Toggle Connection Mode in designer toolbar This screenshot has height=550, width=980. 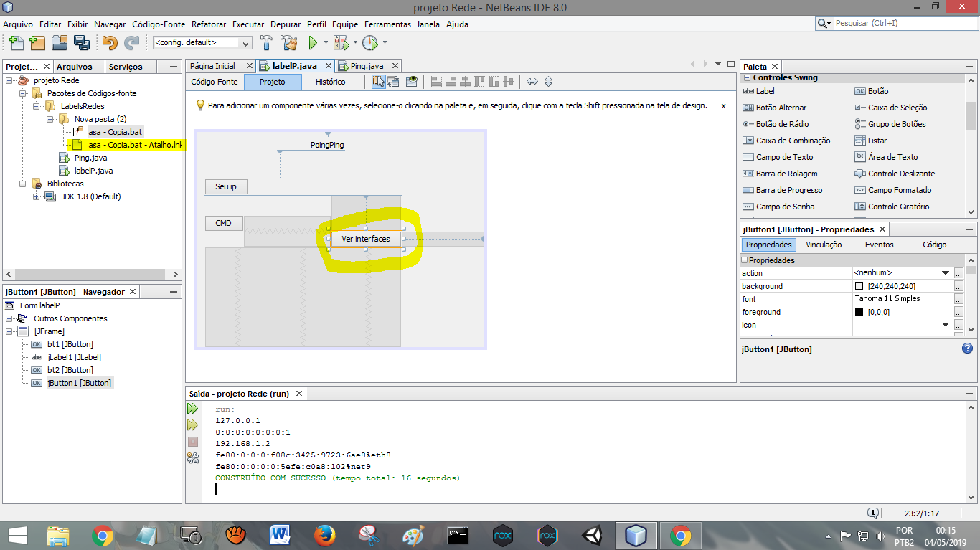(x=394, y=82)
